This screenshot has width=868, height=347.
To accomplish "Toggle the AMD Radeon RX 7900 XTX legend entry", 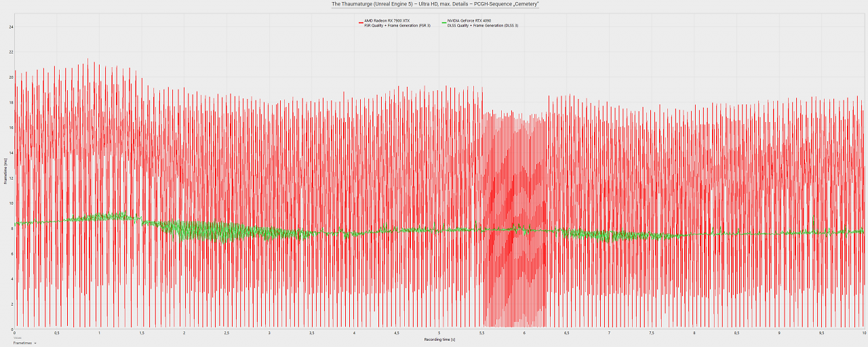I will [x=395, y=23].
